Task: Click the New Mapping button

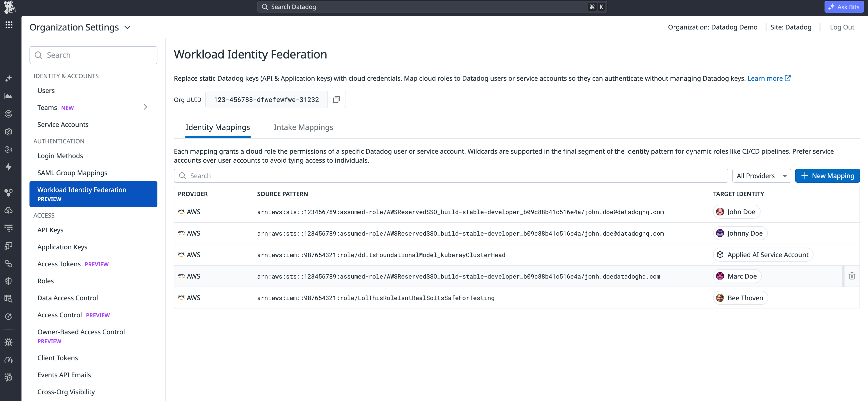Action: tap(827, 176)
